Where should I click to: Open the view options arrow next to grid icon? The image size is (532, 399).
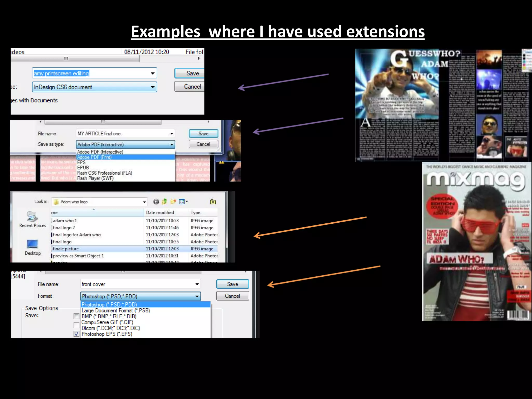coord(187,202)
